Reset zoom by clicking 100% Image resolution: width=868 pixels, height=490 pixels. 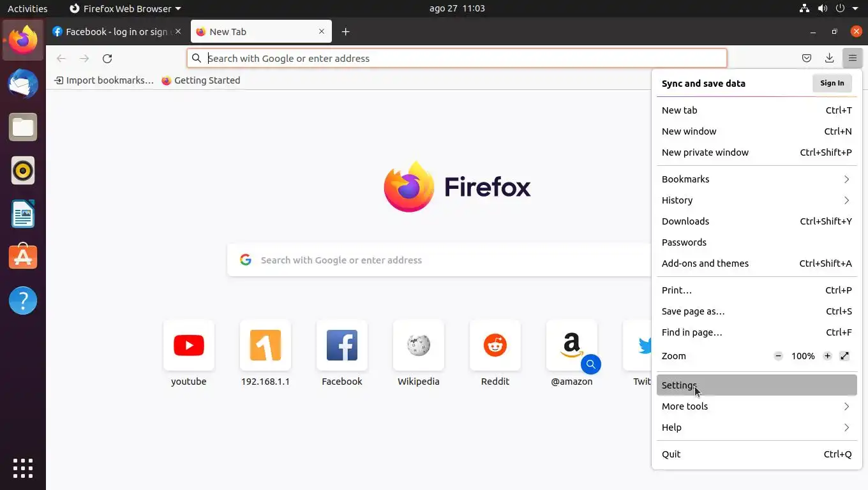pos(803,356)
